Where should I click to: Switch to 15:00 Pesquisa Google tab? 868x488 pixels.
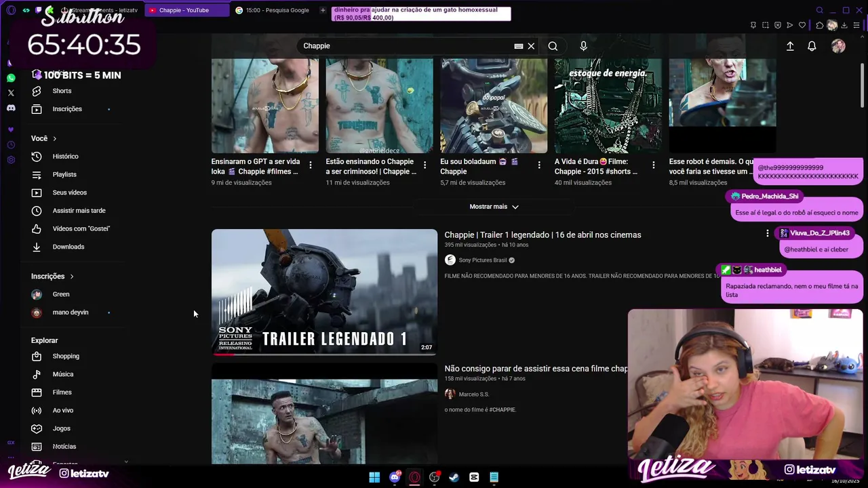pyautogui.click(x=273, y=10)
